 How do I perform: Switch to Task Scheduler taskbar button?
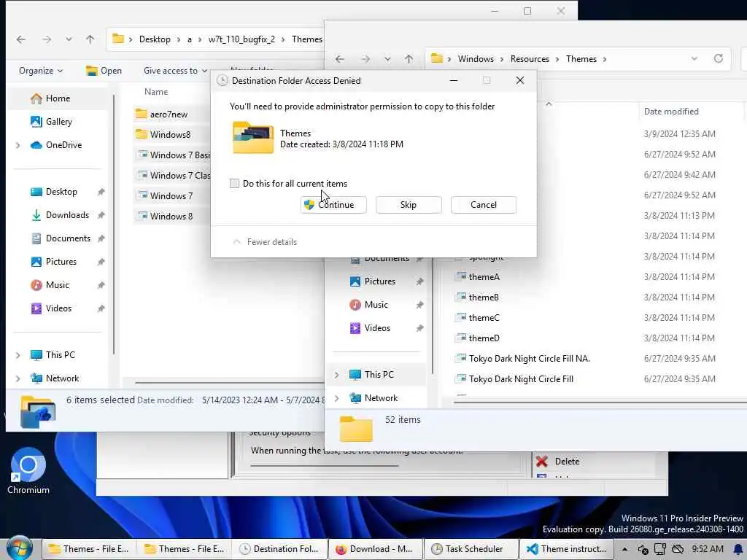click(471, 549)
